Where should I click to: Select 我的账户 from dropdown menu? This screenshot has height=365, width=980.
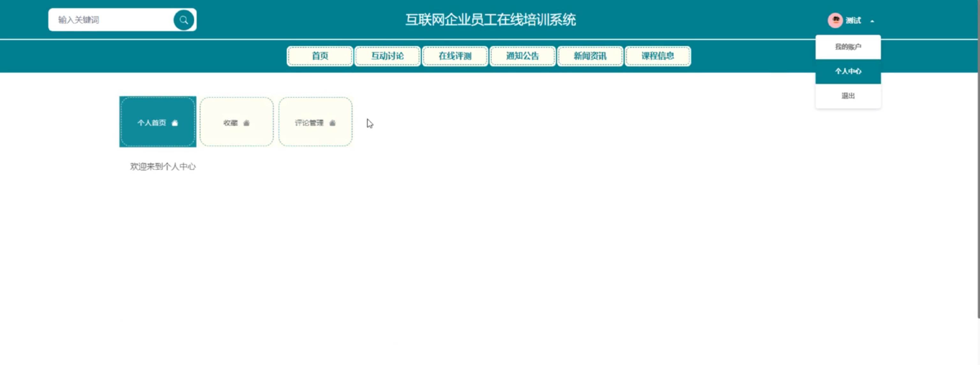[848, 47]
